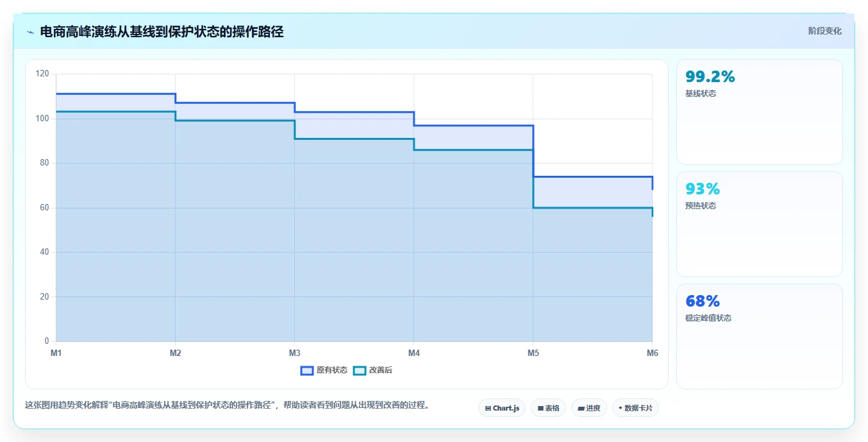This screenshot has width=868, height=442.
Task: Click the teal 改善后 legend swatch
Action: [360, 370]
